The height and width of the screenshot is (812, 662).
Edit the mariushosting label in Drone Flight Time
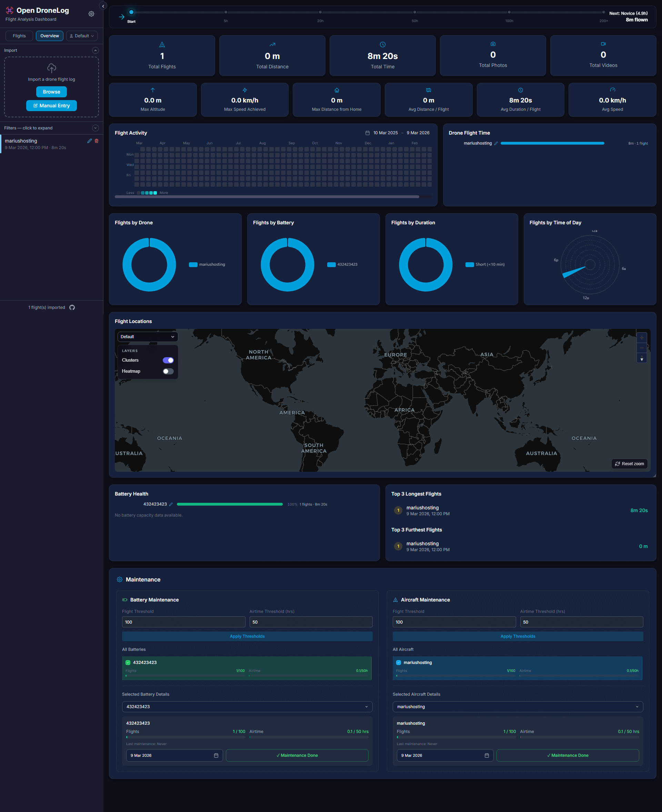point(496,143)
